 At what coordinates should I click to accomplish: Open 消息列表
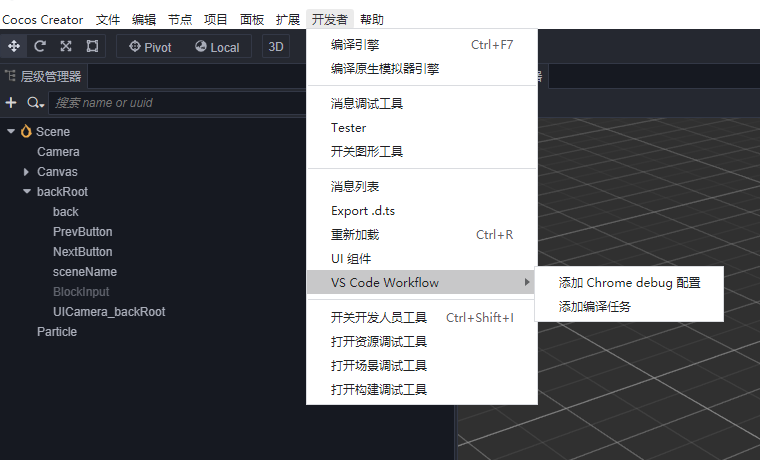422,187
